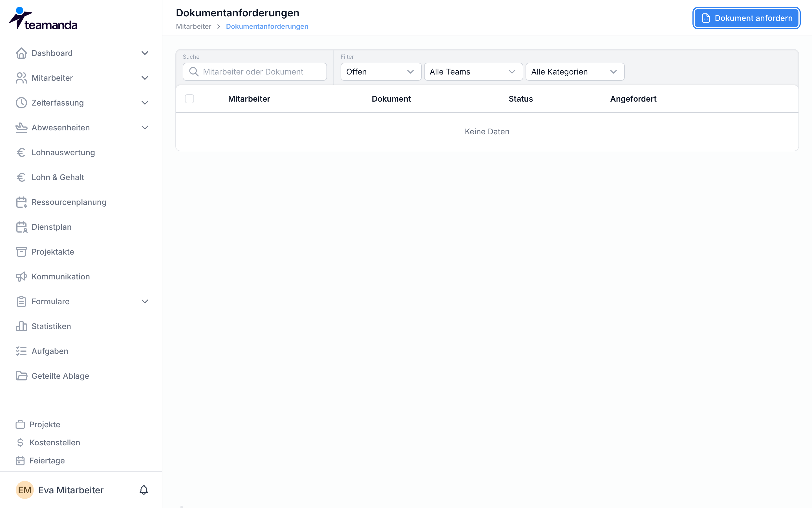Image resolution: width=812 pixels, height=508 pixels.
Task: Click the Dienstplan calendar icon
Action: tap(21, 227)
